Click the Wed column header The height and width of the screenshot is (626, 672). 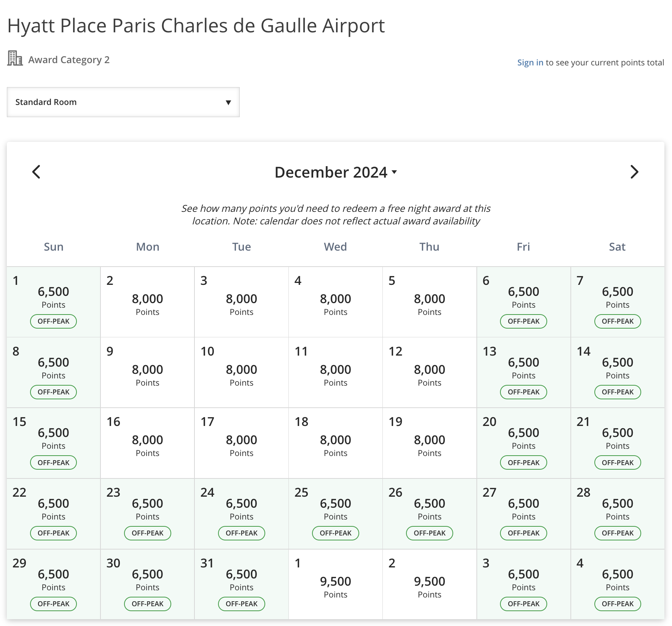pyautogui.click(x=336, y=247)
